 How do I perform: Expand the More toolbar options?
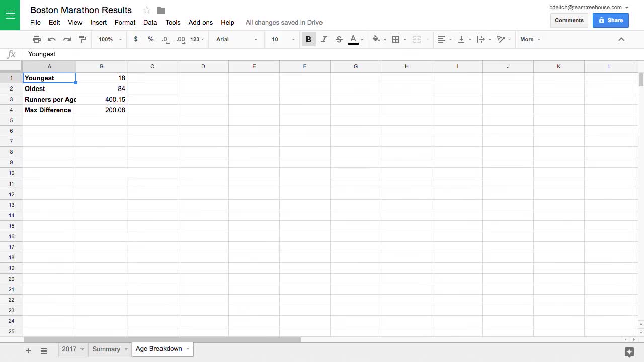point(530,39)
